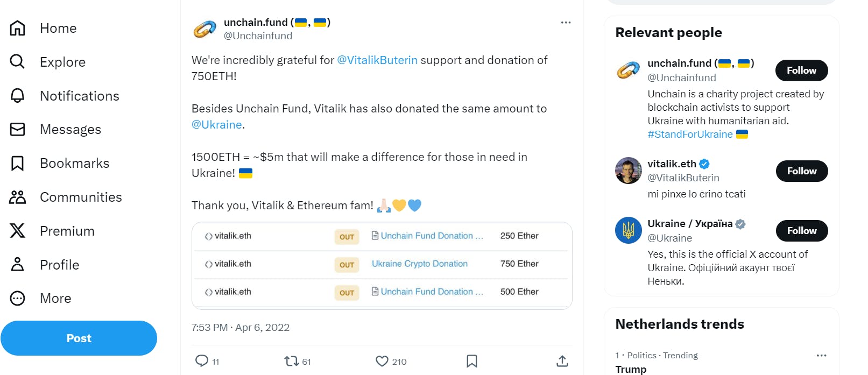Follow vitalik.eth in Relevant people
Screen dimensions: 868x375
pyautogui.click(x=801, y=171)
